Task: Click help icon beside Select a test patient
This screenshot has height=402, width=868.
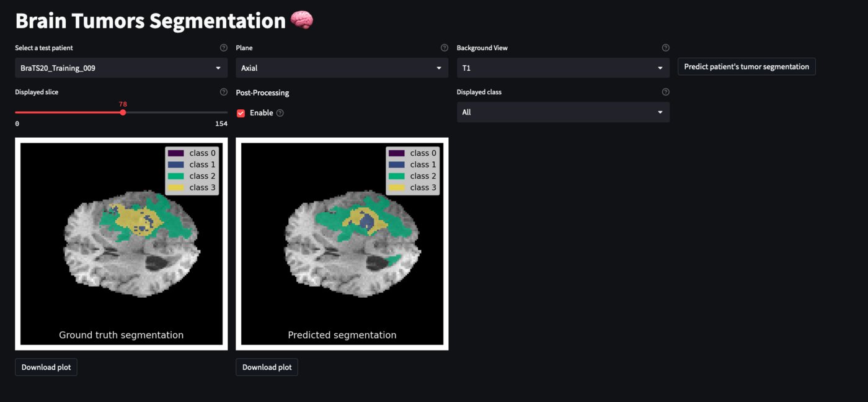Action: pos(223,48)
